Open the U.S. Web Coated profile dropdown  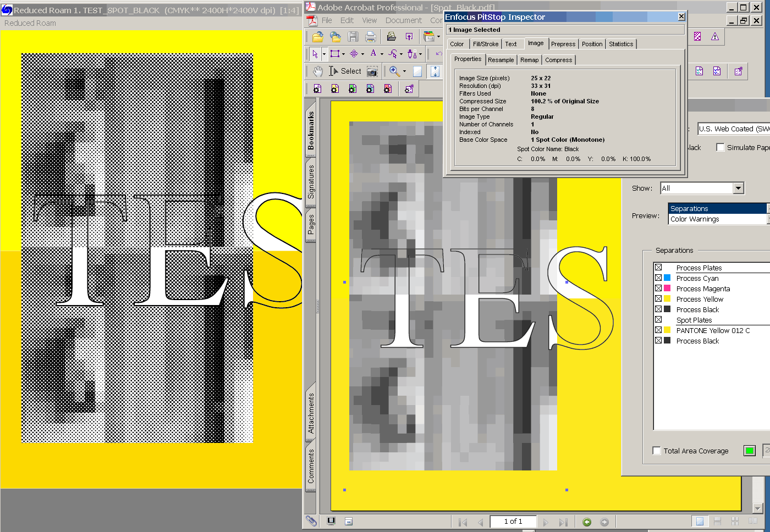coord(734,129)
